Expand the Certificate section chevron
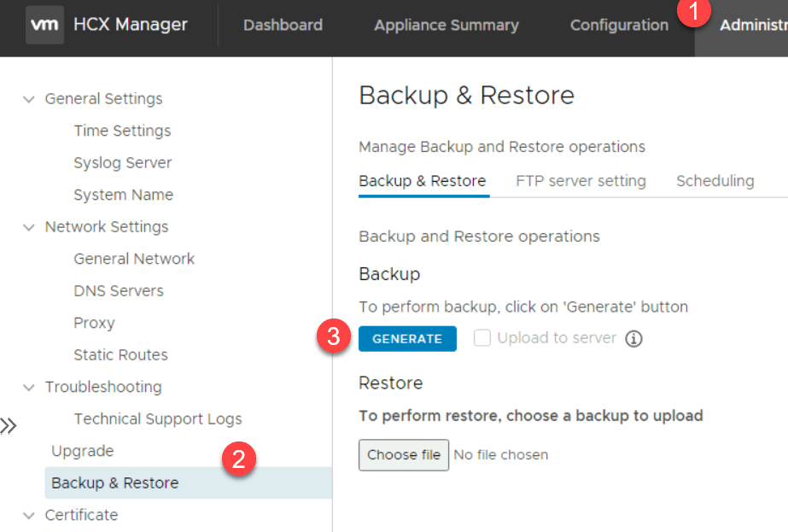 pyautogui.click(x=29, y=515)
